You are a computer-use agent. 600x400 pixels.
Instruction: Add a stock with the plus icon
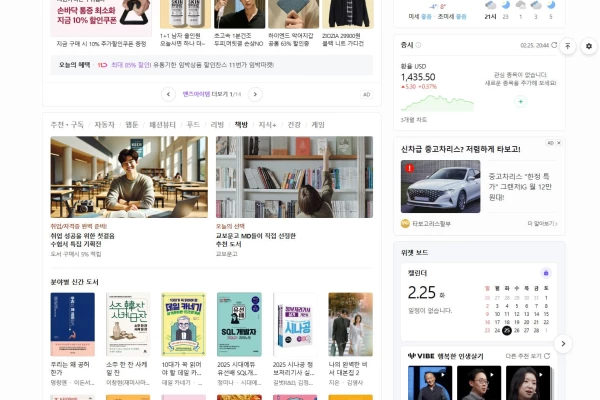tap(520, 101)
